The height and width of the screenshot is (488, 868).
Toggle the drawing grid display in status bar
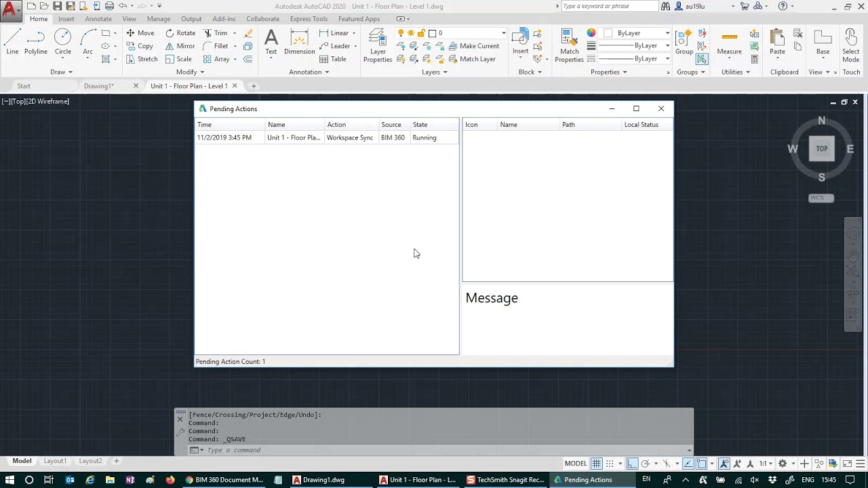pyautogui.click(x=596, y=464)
